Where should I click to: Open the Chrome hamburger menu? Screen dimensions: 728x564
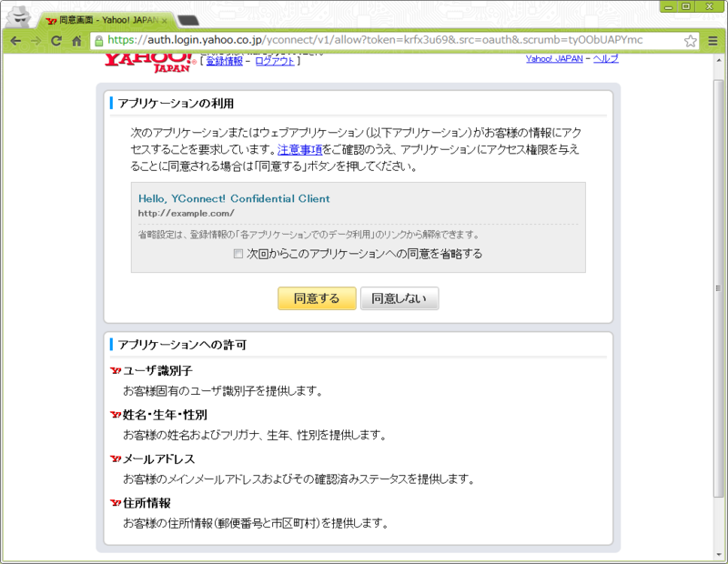point(713,41)
